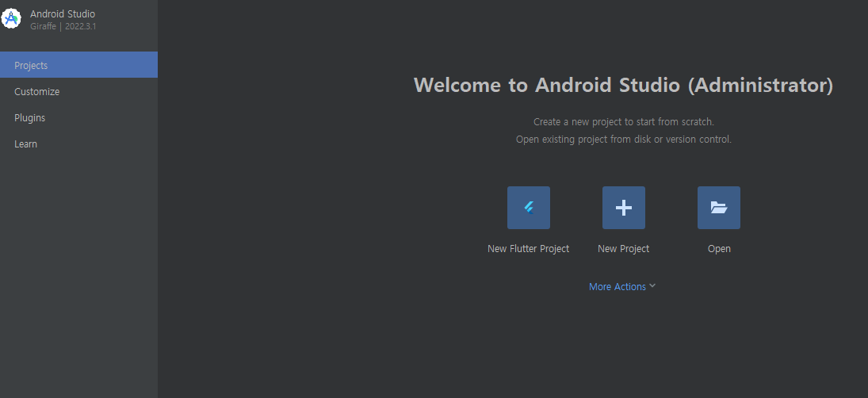Click the 'Create a new project' description text

tap(624, 121)
